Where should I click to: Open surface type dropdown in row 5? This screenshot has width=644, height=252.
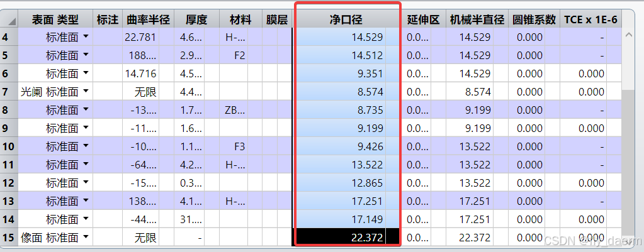pos(86,55)
